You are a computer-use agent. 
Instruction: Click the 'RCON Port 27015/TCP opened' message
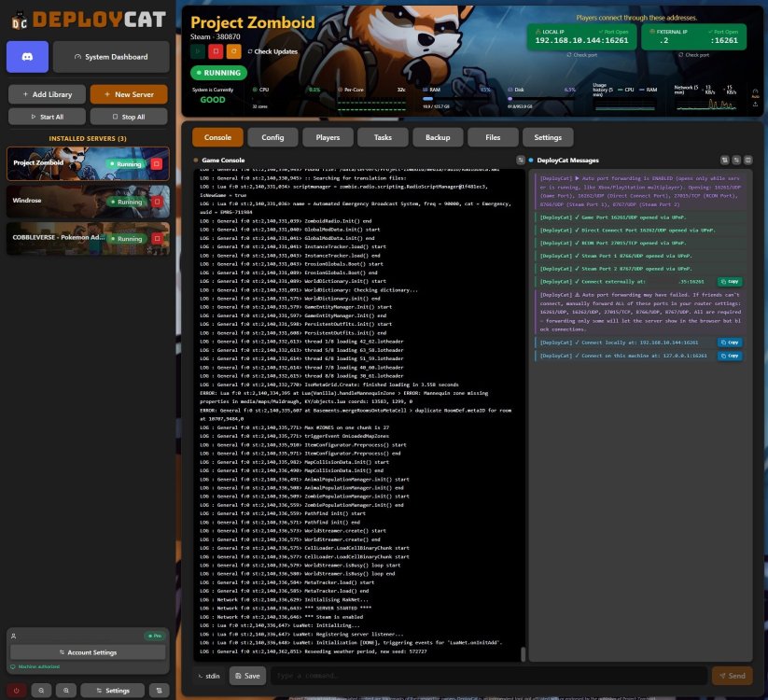641,243
